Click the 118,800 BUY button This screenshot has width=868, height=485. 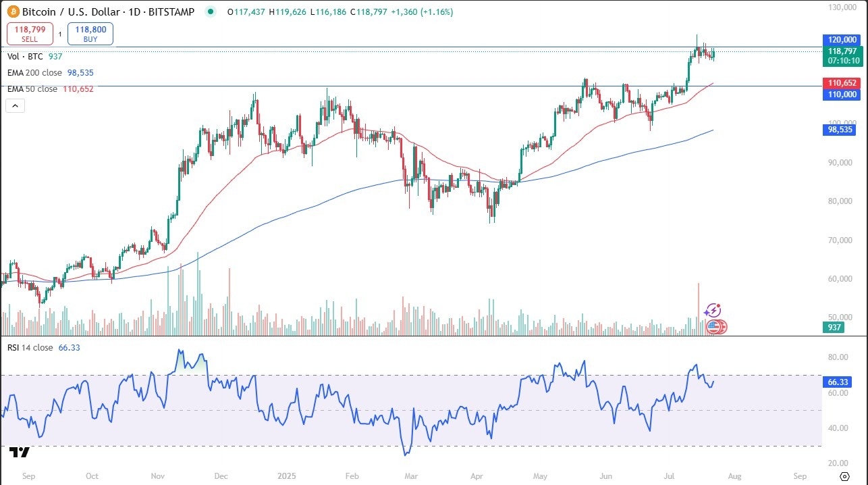[90, 34]
